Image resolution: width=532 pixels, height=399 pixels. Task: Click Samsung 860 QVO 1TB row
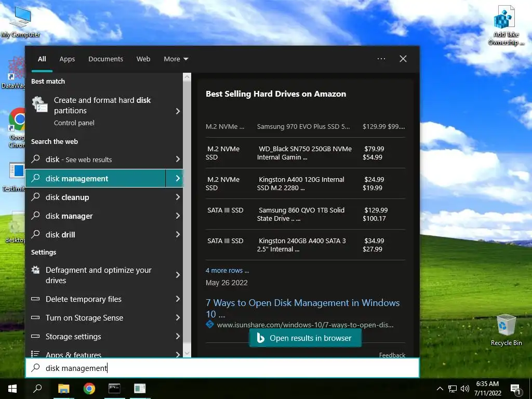point(305,214)
